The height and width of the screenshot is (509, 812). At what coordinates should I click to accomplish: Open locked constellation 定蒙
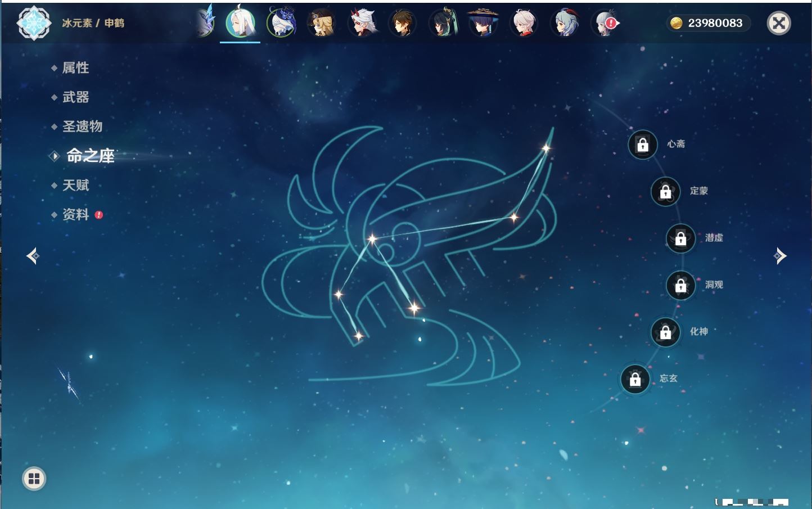point(666,192)
